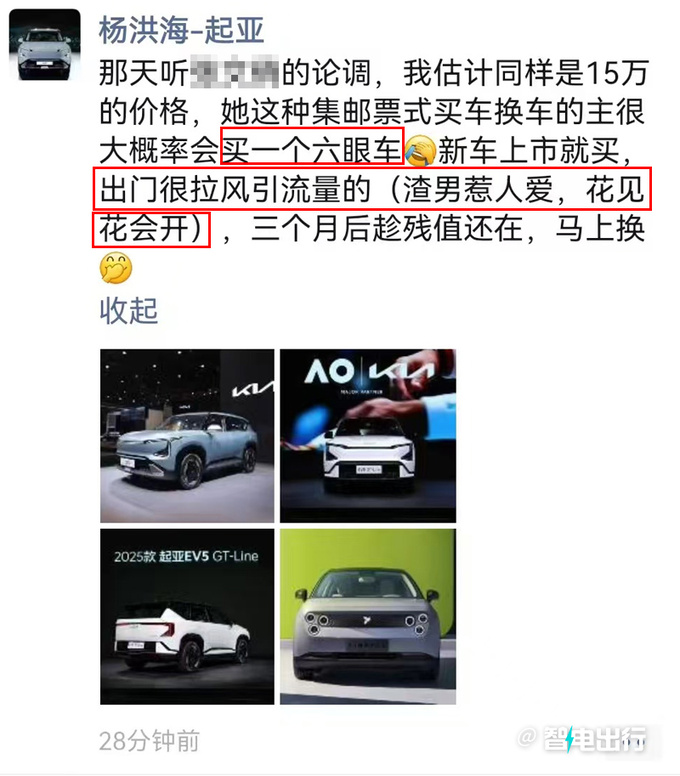This screenshot has width=680, height=776.
Task: Click the 智电出行 watermark logo
Action: (595, 739)
